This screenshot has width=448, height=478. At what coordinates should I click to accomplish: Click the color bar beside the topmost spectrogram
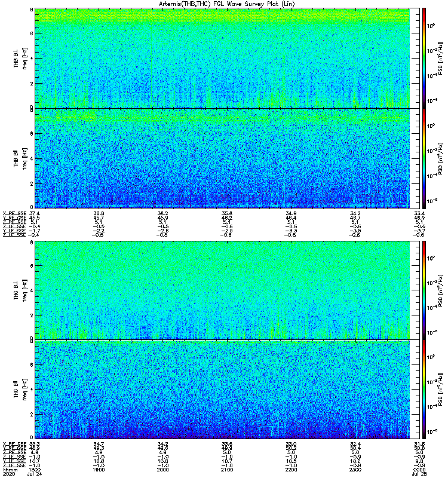[424, 57]
